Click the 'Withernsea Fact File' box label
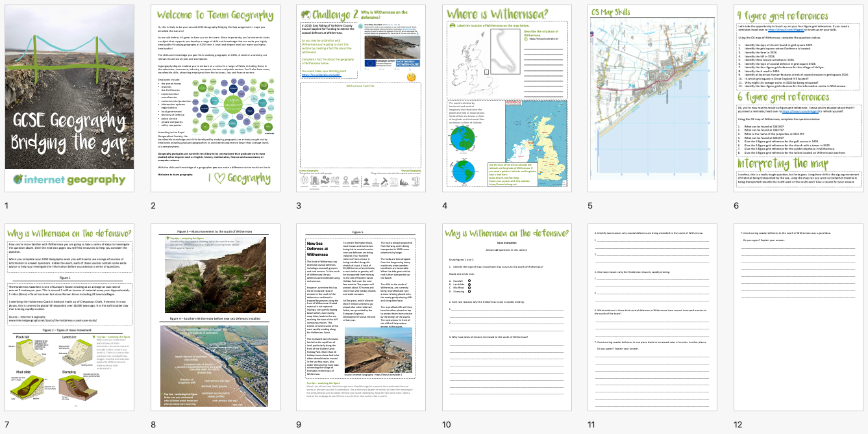Viewport: 868px width, 434px height. 362,86
